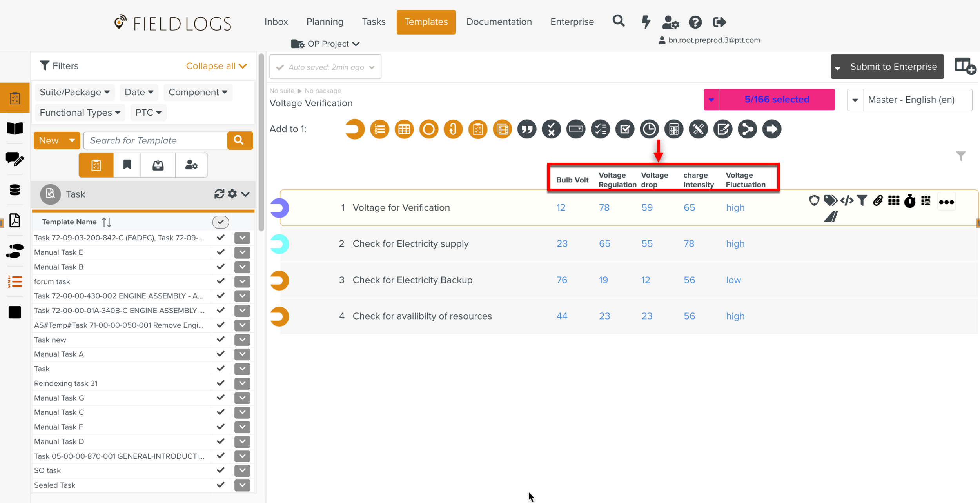Add a clock timer step icon
980x503 pixels.
pyautogui.click(x=649, y=129)
